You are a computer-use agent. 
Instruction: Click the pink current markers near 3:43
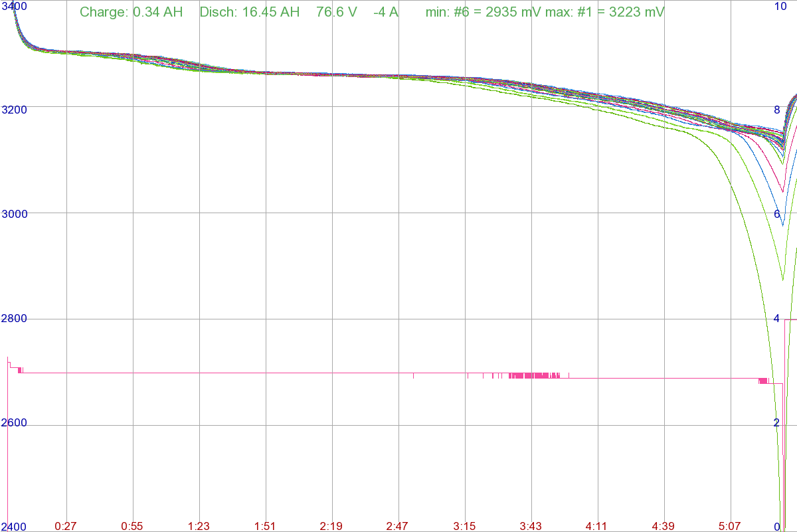pos(534,375)
